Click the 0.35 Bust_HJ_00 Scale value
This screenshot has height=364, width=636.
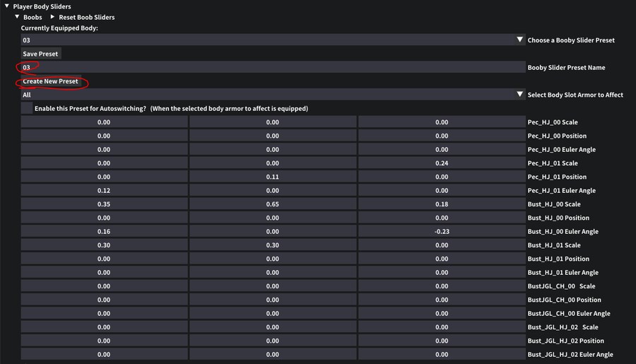[104, 204]
